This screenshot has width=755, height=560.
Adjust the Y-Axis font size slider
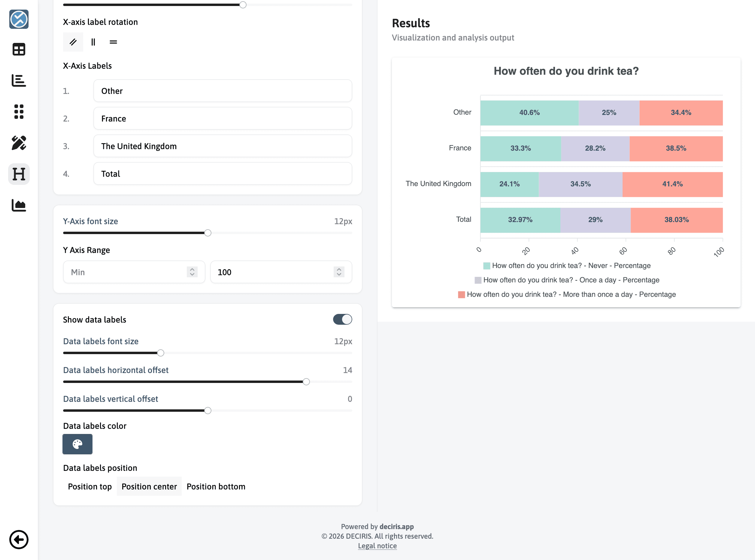[208, 233]
